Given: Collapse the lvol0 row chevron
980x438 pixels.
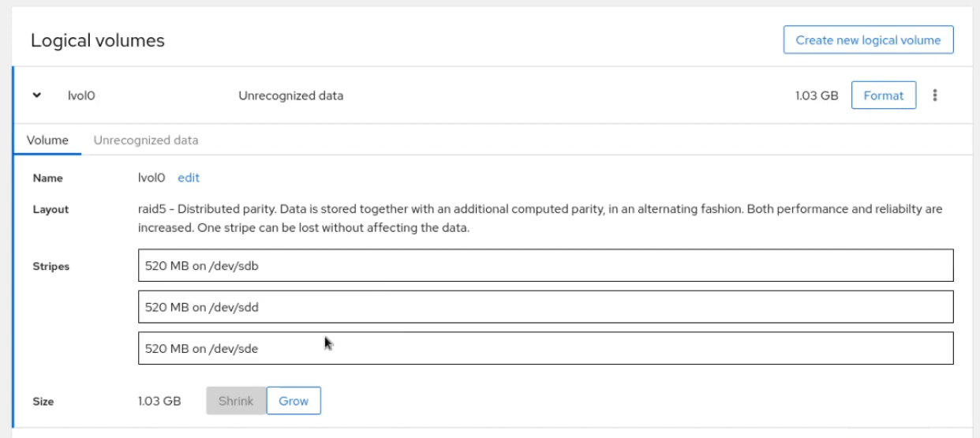Looking at the screenshot, I should click(37, 95).
